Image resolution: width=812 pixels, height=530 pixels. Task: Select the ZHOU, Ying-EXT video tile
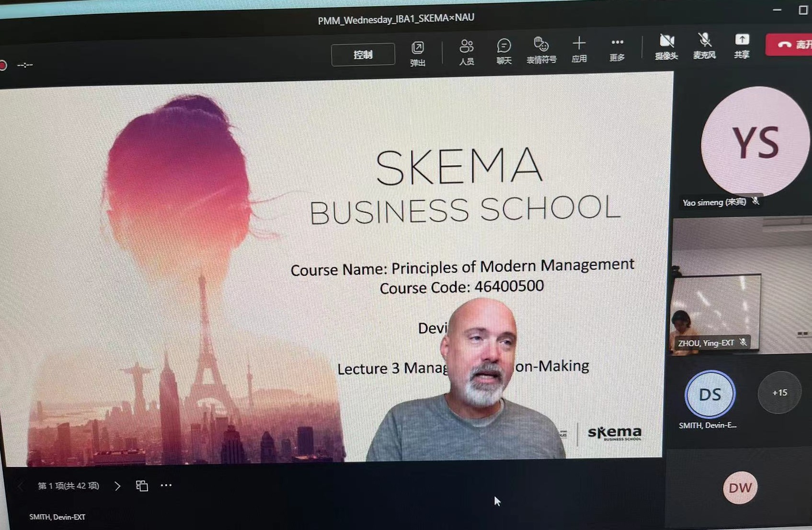741,287
